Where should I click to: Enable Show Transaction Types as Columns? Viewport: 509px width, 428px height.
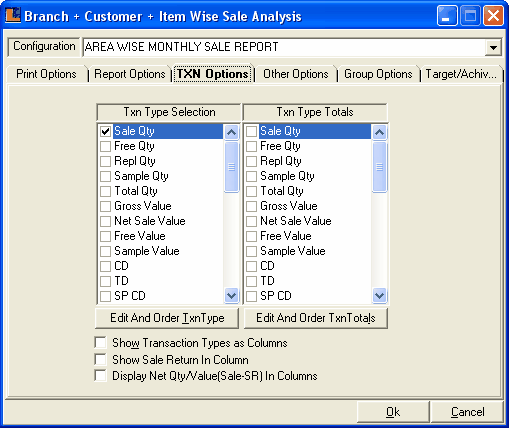coord(100,342)
